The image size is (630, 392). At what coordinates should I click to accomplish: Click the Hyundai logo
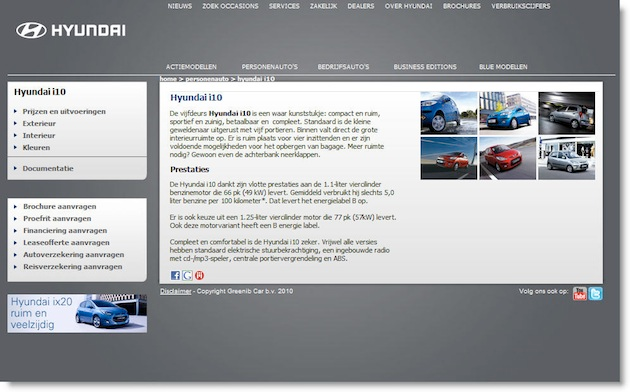pyautogui.click(x=71, y=30)
